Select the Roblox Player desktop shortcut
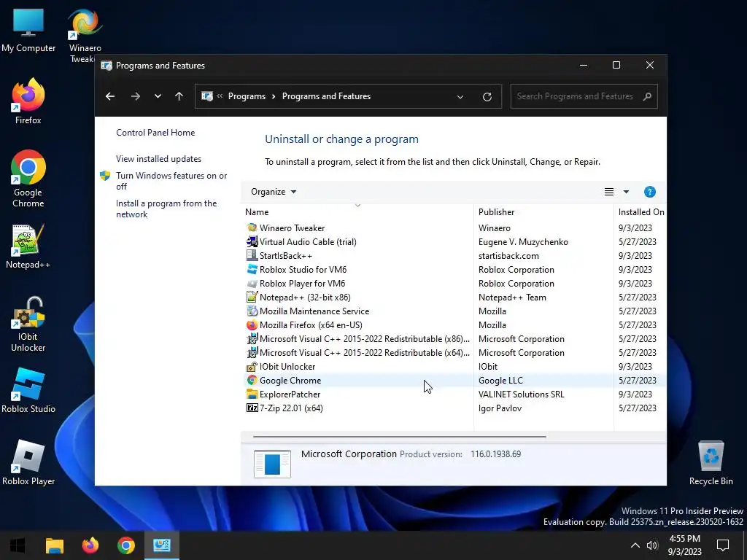This screenshot has width=747, height=560. 28,462
